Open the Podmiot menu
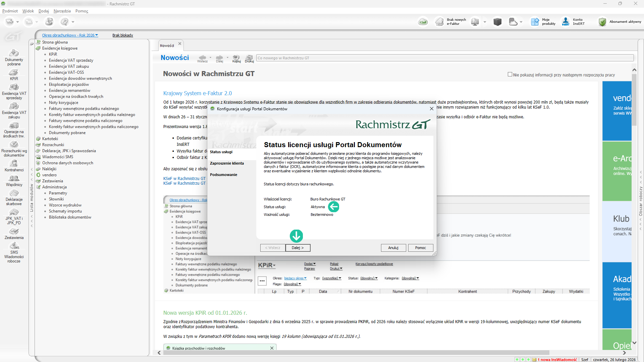The height and width of the screenshot is (362, 644). pos(10,11)
